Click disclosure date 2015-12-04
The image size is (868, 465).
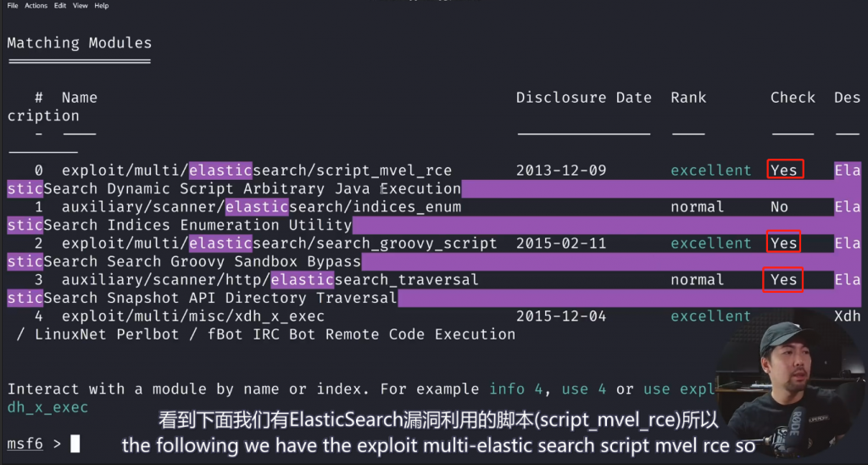pyautogui.click(x=561, y=317)
